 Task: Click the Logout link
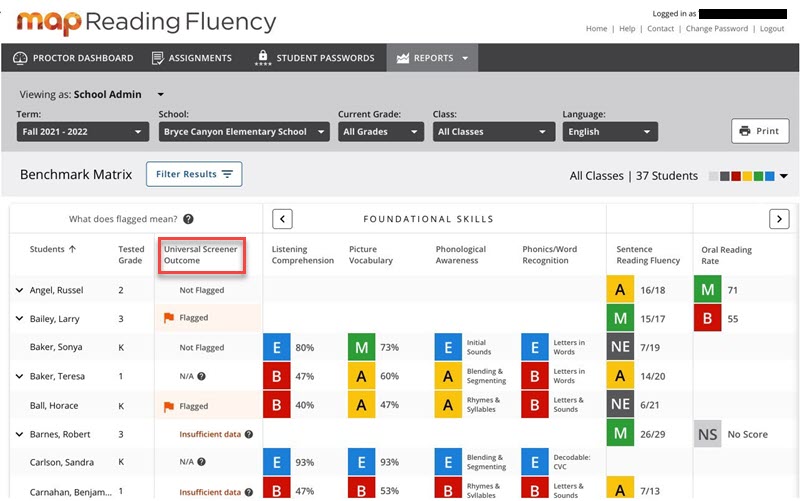click(771, 29)
